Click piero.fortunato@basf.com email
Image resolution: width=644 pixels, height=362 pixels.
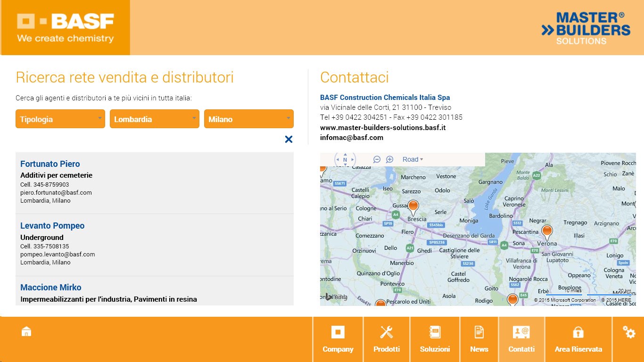[x=56, y=192]
